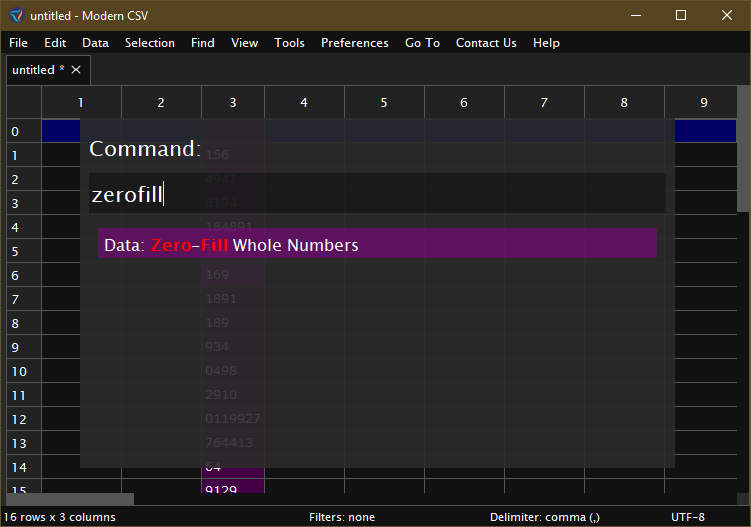Select row header 13

[x=24, y=443]
